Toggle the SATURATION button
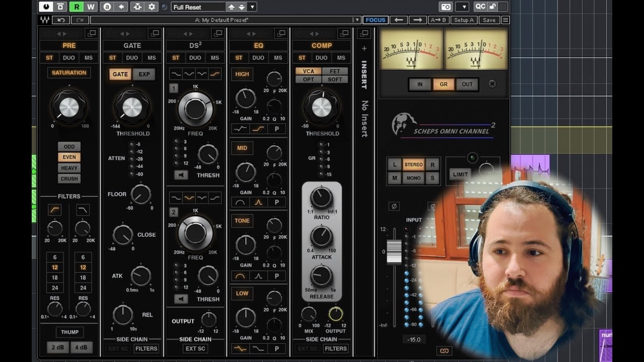The image size is (644, 362). pos(69,73)
